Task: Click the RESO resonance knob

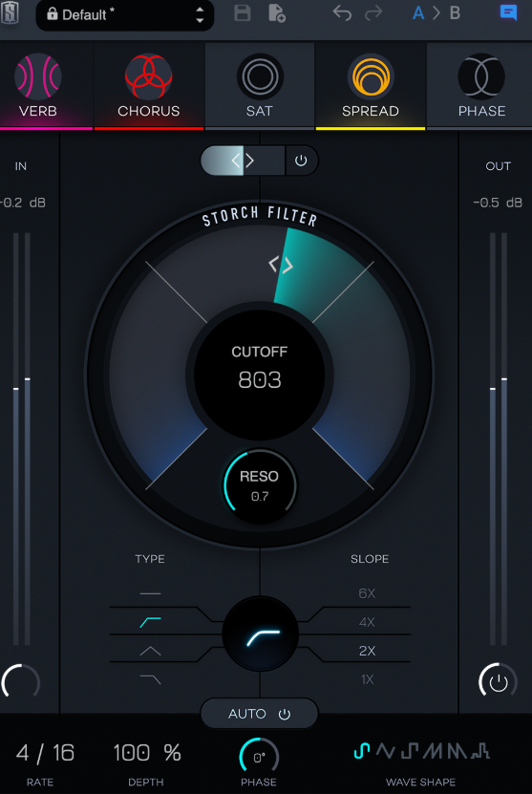Action: pyautogui.click(x=259, y=485)
